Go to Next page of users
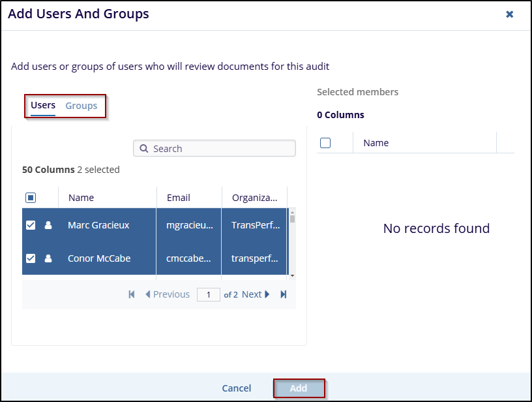Image resolution: width=532 pixels, height=402 pixels. pos(256,294)
